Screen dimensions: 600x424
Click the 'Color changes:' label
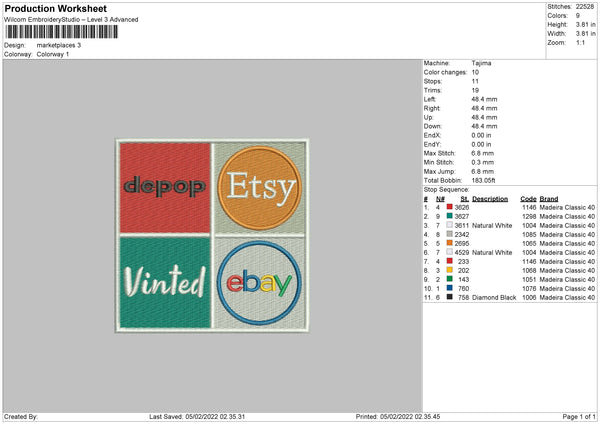[445, 72]
